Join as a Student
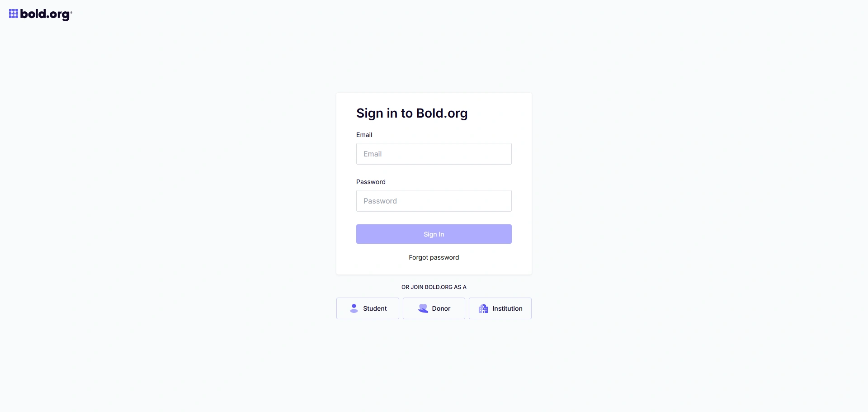This screenshot has width=868, height=412. (368, 308)
